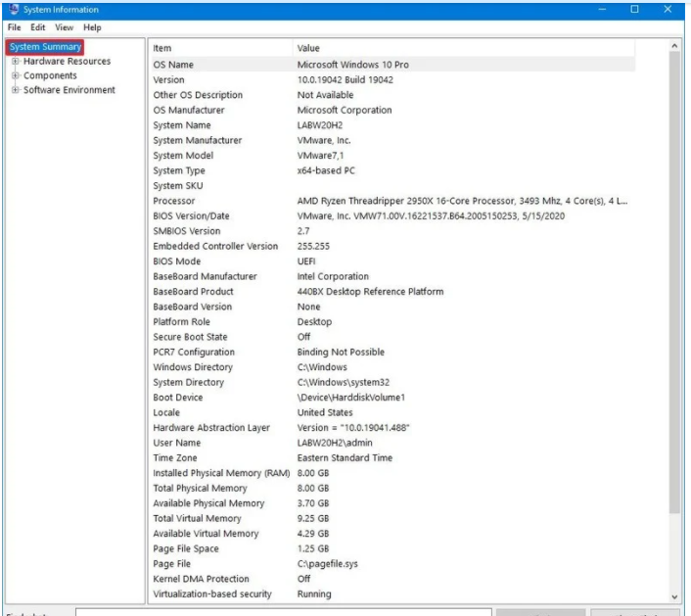691x616 pixels.
Task: Select the Hardware Resources tree item
Action: [67, 62]
